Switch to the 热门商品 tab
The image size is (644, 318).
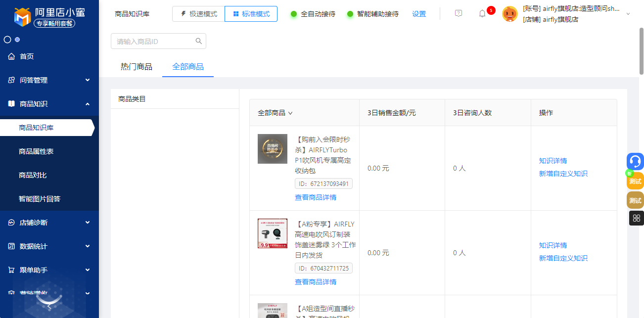[137, 67]
